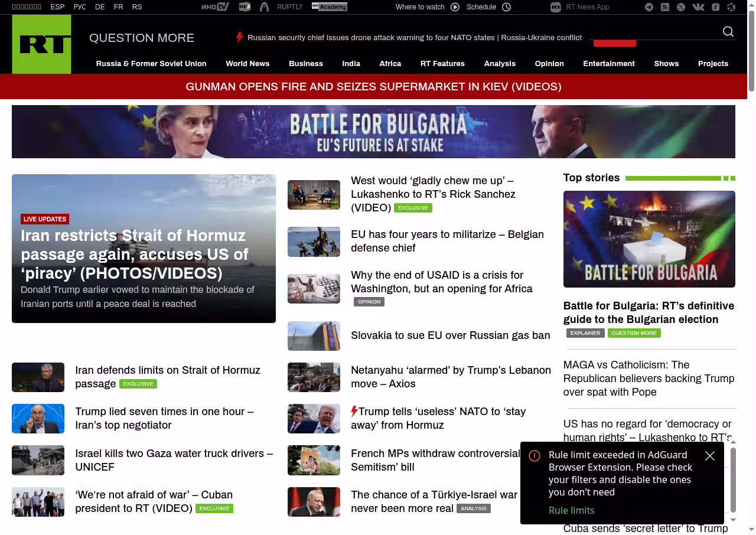Open RT's Telegram channel icon
Viewport: 756px width, 535px height.
[649, 7]
